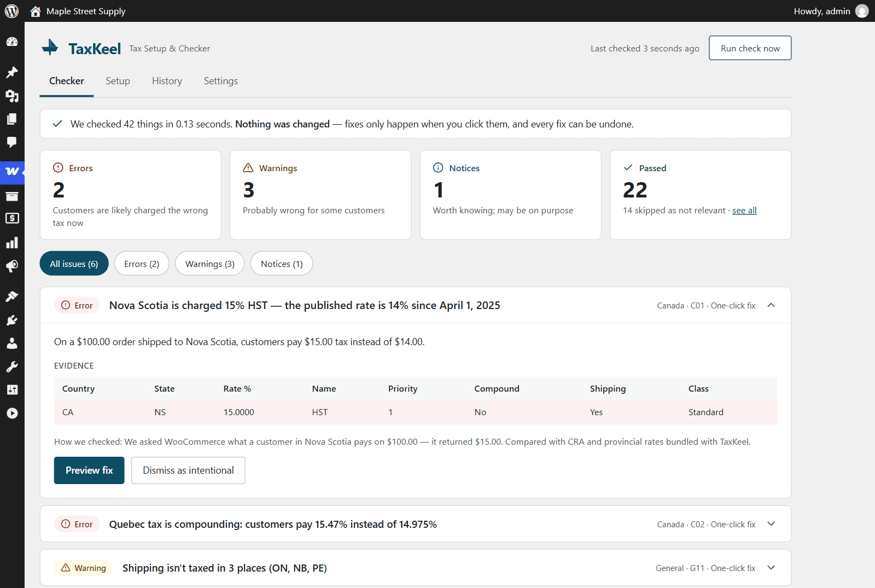
Task: Click the CA country cell
Action: click(x=68, y=412)
